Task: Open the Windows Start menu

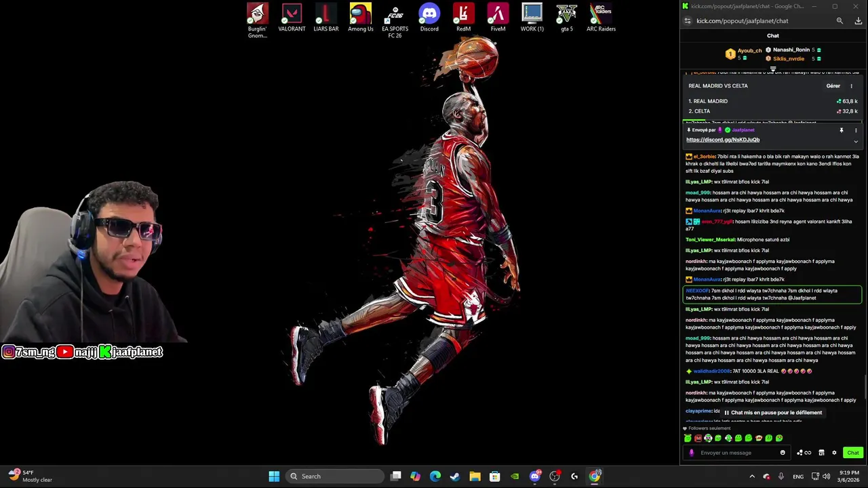Action: click(274, 476)
